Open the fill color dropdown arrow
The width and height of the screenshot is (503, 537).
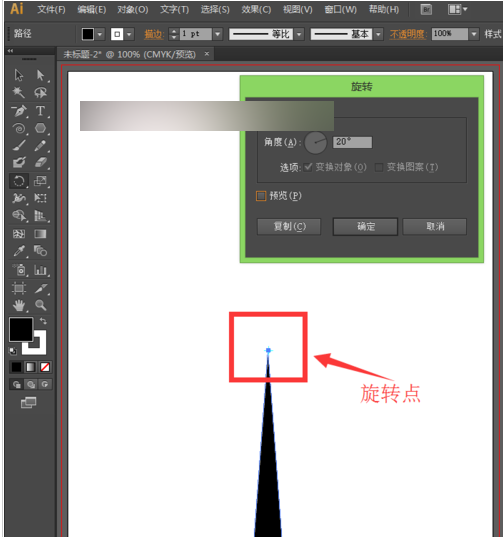pos(100,34)
